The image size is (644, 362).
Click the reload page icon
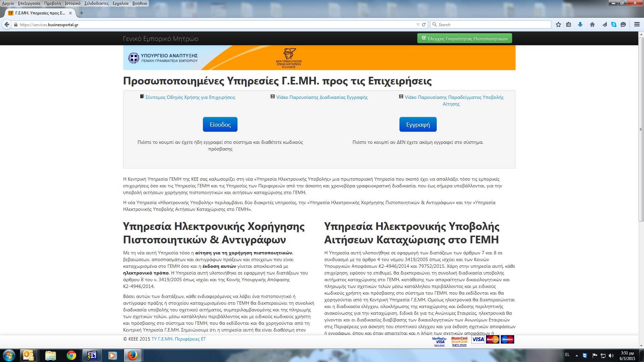click(x=424, y=24)
